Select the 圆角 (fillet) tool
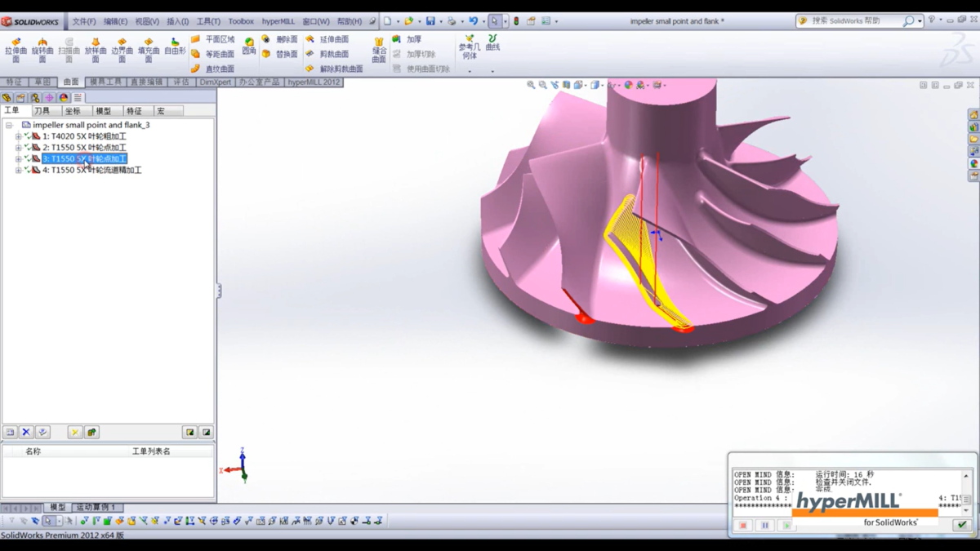Screen dimensions: 980x551 coord(249,46)
